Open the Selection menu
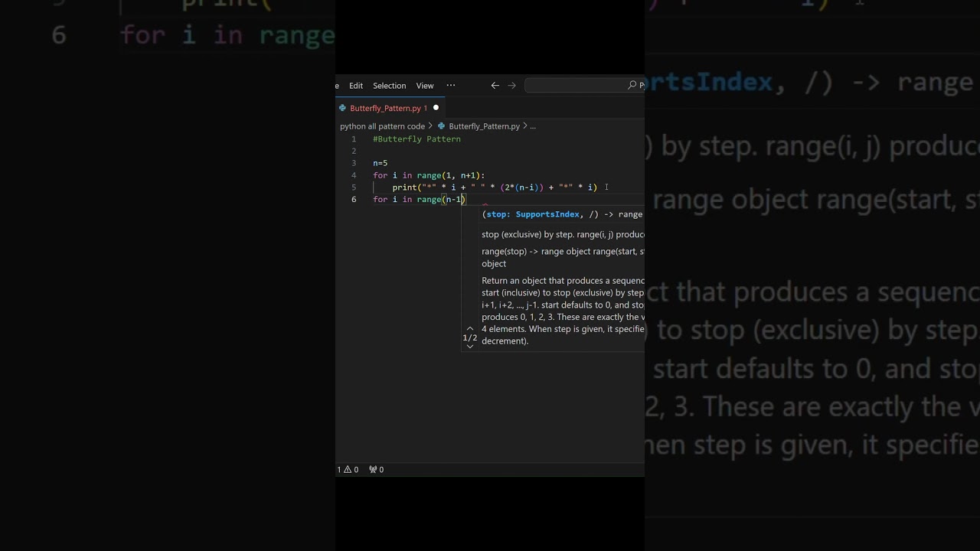Viewport: 980px width, 551px height. click(389, 86)
